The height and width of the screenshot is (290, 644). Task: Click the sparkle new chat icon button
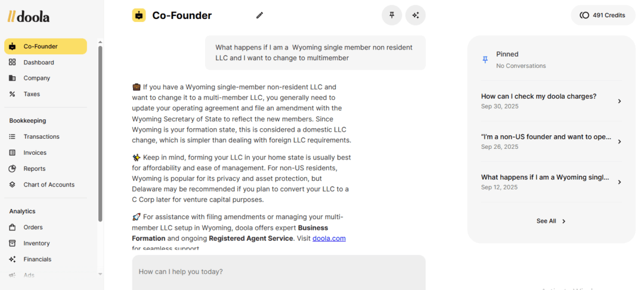pos(416,15)
